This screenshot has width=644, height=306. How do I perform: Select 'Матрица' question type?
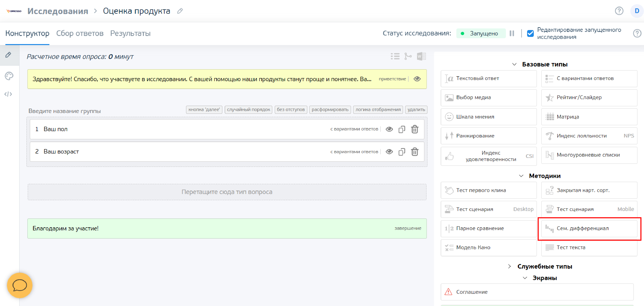[x=589, y=117]
